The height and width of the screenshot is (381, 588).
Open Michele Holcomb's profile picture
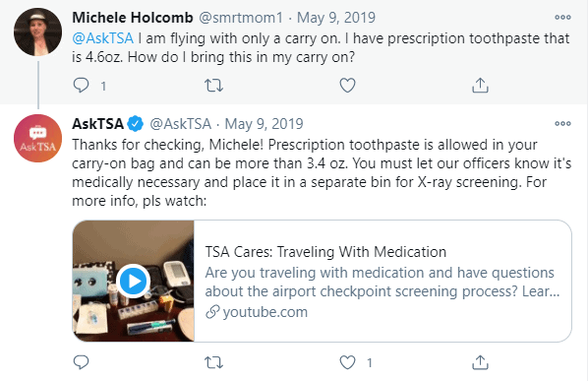(x=38, y=32)
